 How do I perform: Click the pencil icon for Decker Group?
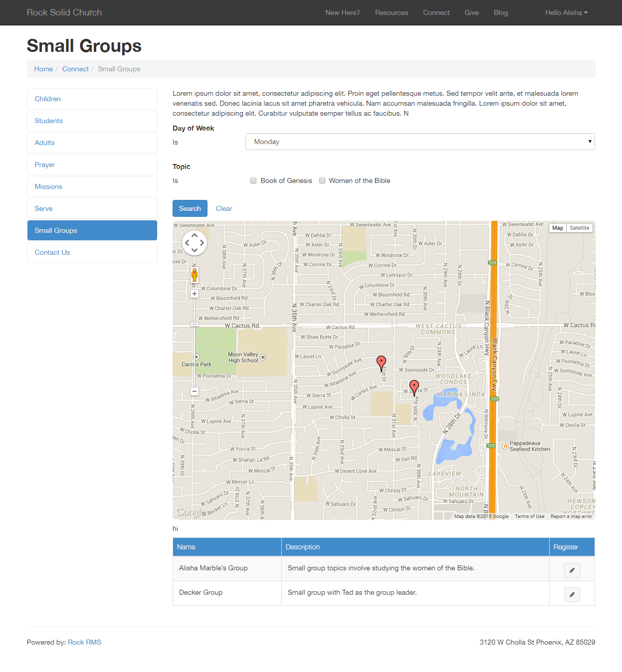pyautogui.click(x=572, y=594)
